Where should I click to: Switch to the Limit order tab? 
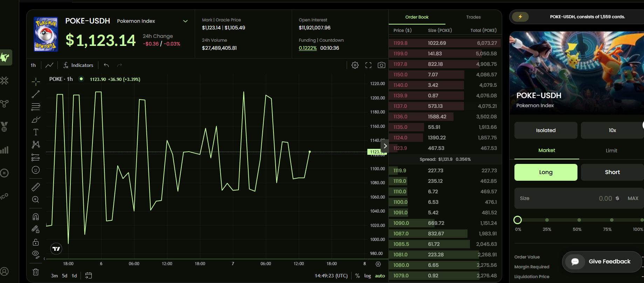(x=611, y=151)
